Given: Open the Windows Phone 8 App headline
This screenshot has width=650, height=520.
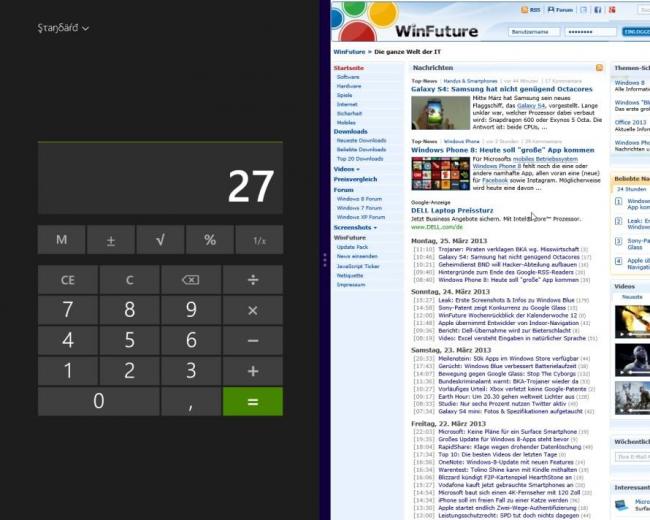Looking at the screenshot, I should coord(503,150).
